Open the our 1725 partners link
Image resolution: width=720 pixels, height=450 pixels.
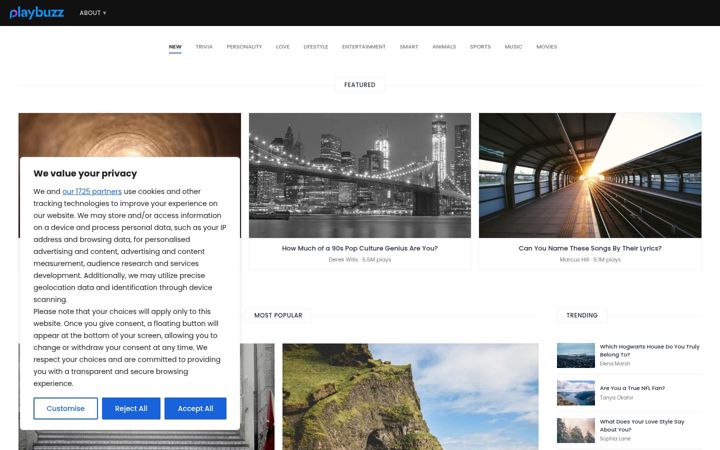point(92,191)
